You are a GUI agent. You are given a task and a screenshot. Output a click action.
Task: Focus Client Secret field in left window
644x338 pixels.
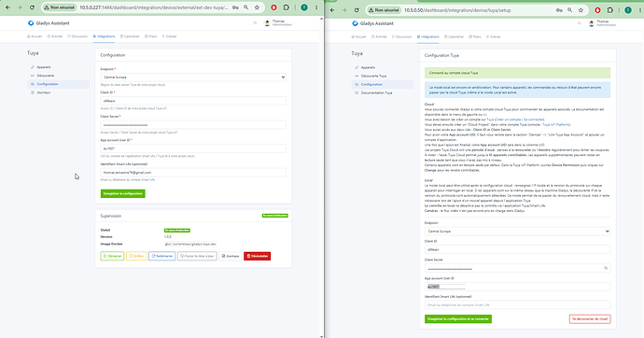193,125
